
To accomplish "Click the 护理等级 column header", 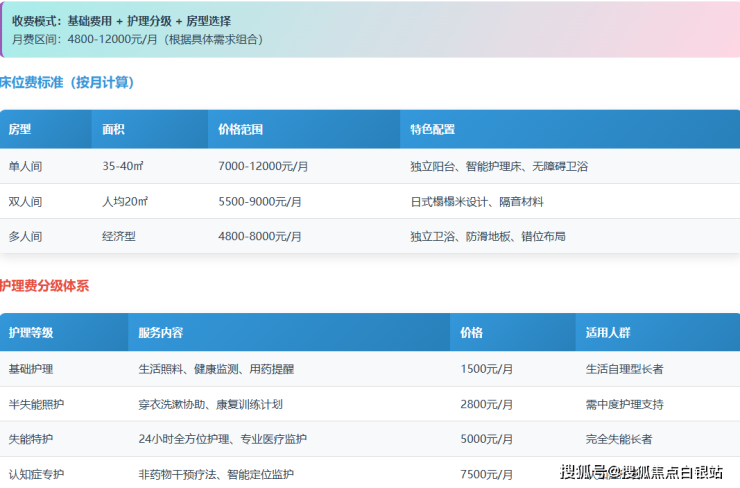I will click(x=30, y=332).
